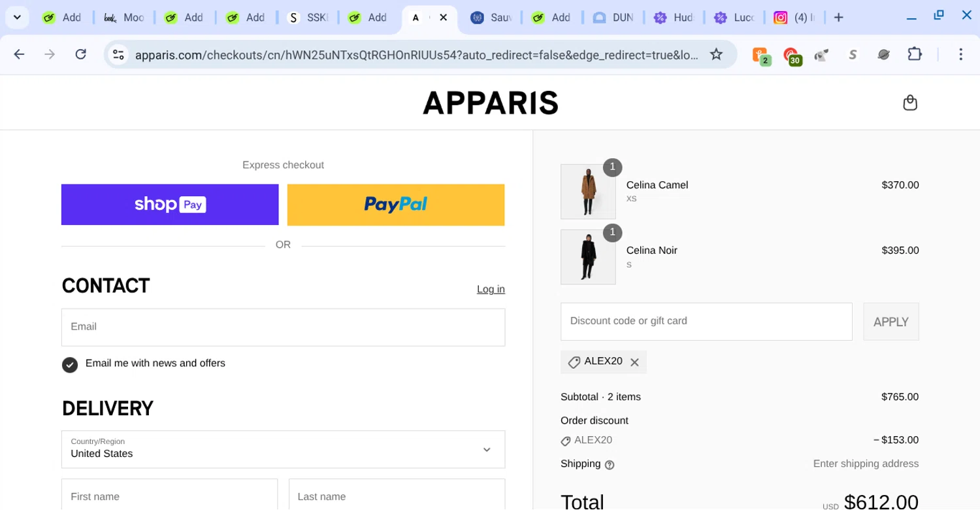Open a new browser tab
The width and height of the screenshot is (980, 510).
[x=839, y=18]
